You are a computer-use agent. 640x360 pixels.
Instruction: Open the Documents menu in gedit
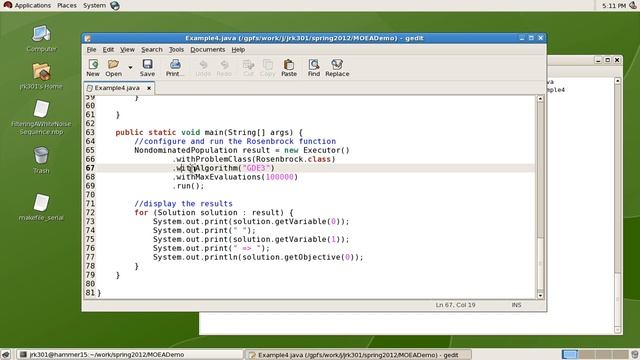pos(208,49)
